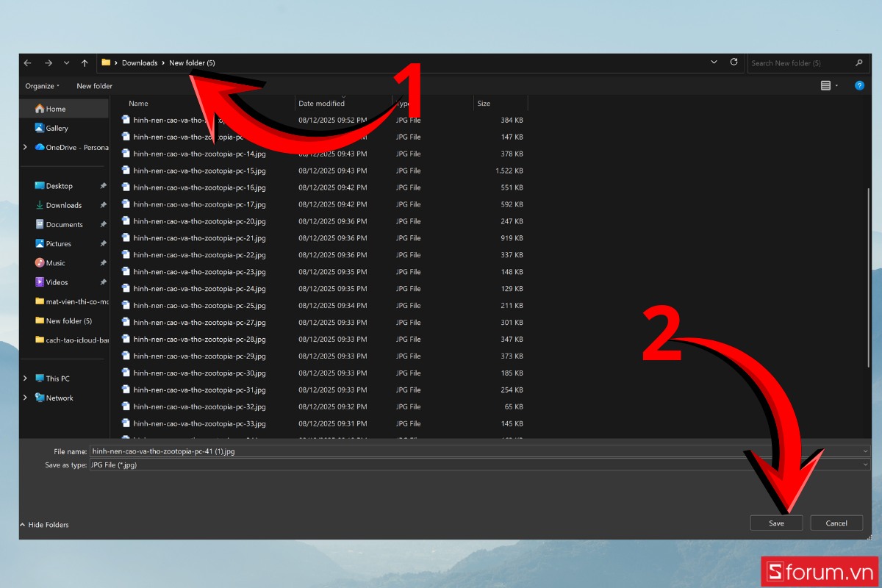Click the Cancel button
The height and width of the screenshot is (588, 882).
click(x=836, y=523)
